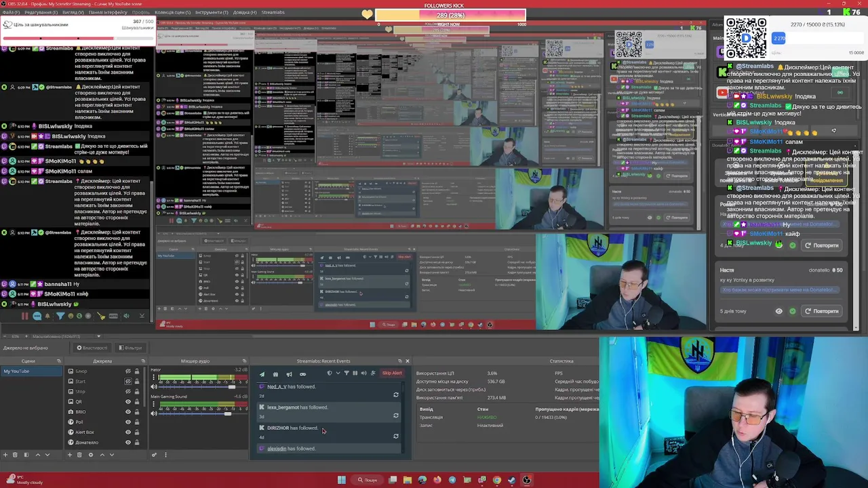Mute alerts speaker icon in Recent Events
868x488 pixels.
[x=363, y=373]
